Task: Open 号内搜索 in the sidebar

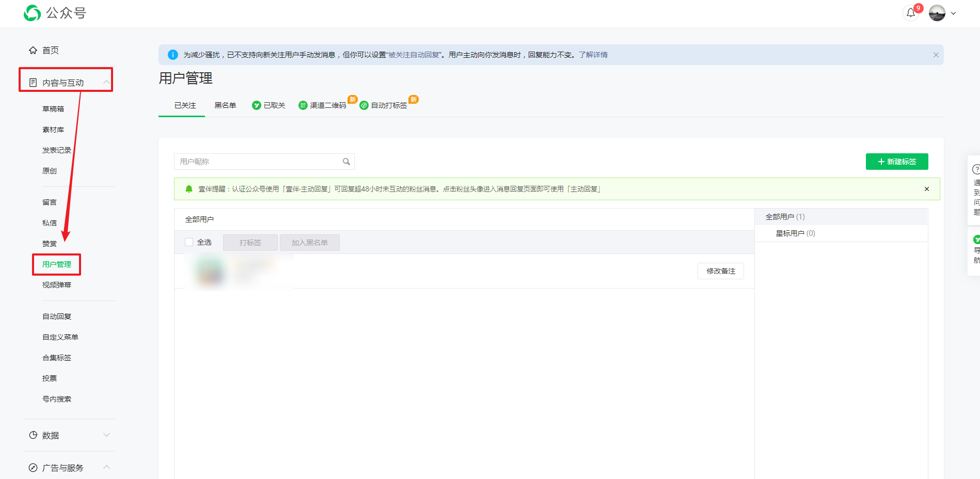Action: [57, 399]
